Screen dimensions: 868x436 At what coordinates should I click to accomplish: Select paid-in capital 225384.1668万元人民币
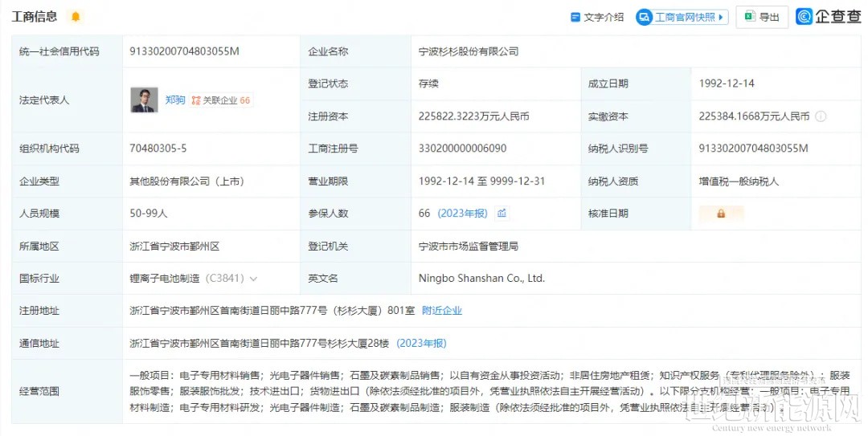[754, 116]
